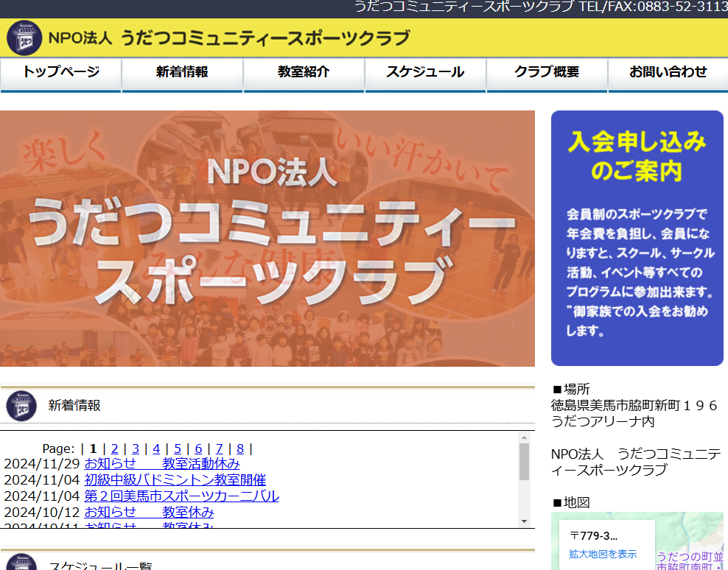This screenshot has width=728, height=570.
Task: Open the 新着情報 navigation tab
Action: click(182, 74)
